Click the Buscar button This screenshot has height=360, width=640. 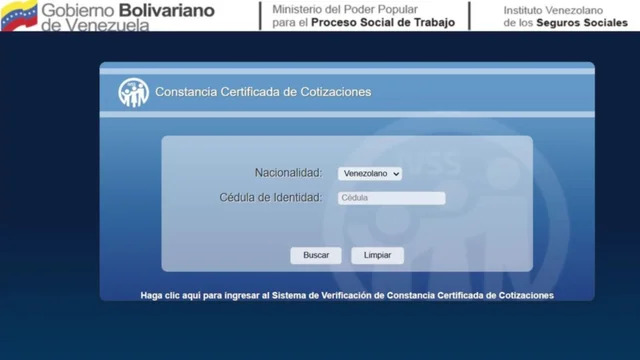point(316,256)
